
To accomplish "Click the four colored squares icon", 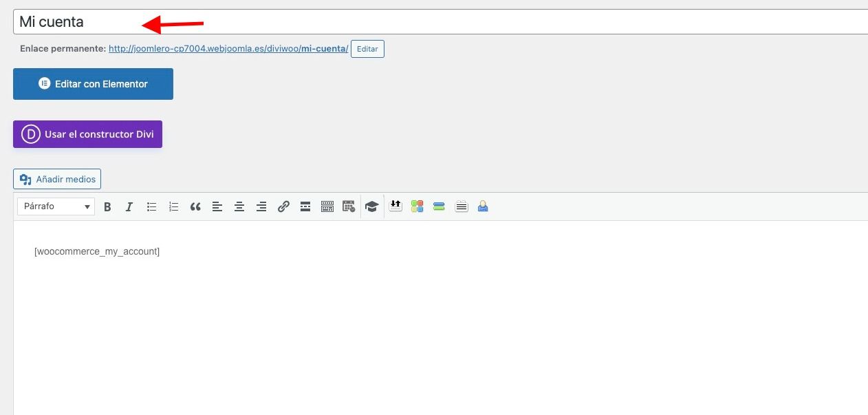I will [x=417, y=206].
